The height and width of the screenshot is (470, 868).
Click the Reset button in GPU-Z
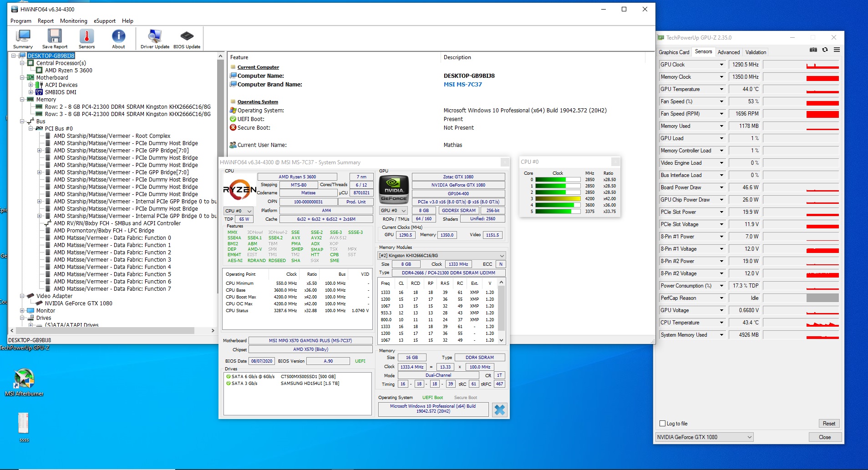coord(829,424)
